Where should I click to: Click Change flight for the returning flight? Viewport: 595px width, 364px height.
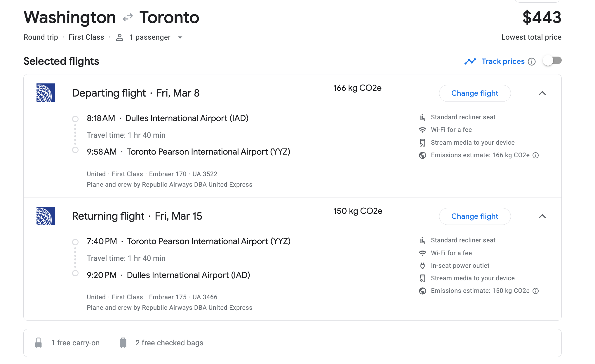(475, 216)
